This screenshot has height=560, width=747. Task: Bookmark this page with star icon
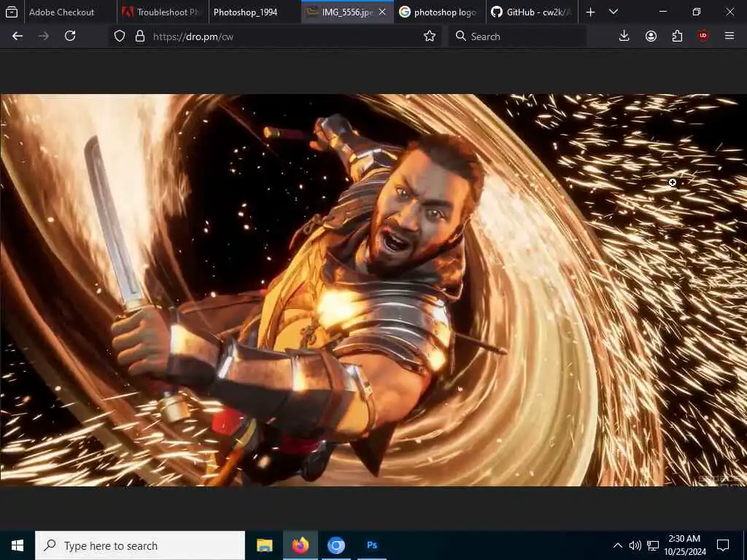tap(429, 36)
